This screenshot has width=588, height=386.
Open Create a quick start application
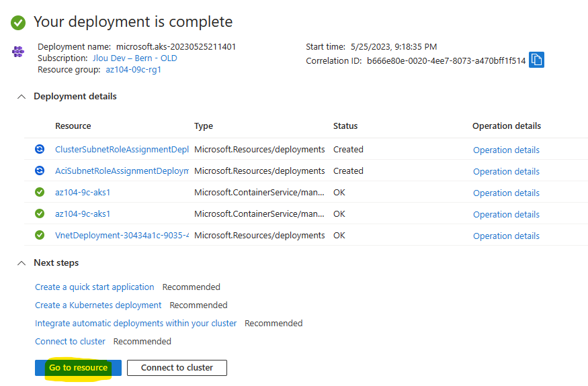point(95,287)
